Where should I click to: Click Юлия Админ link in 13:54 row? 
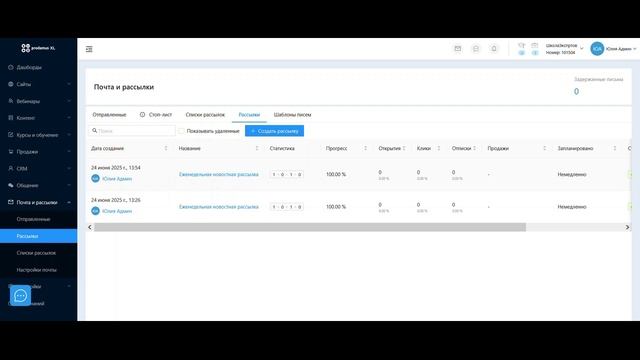[x=117, y=179]
